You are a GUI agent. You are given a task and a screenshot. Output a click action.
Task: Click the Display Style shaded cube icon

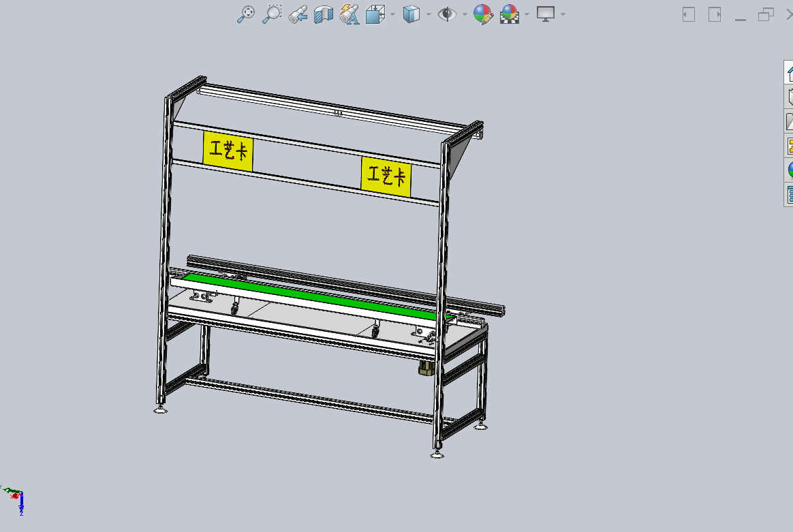coord(411,14)
